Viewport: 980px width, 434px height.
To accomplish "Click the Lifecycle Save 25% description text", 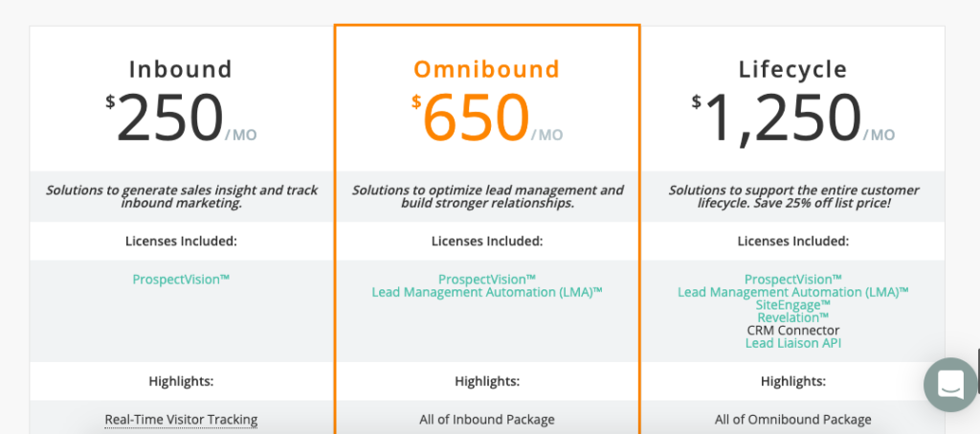I will (x=793, y=196).
